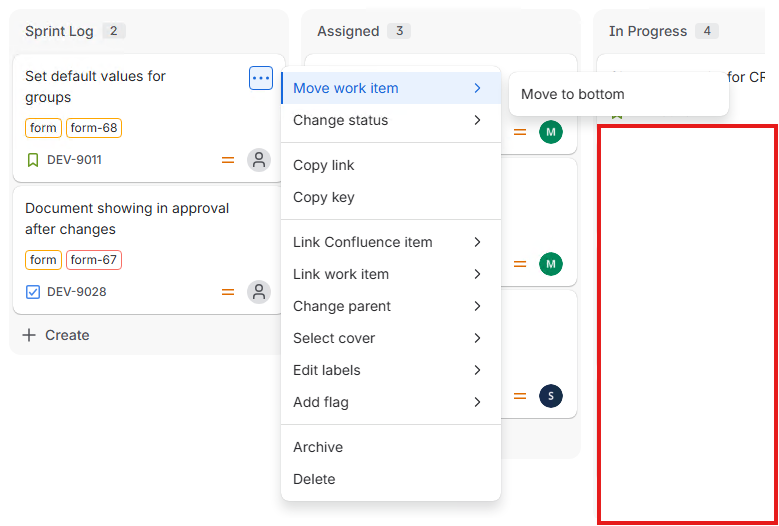779x526 pixels.
Task: Select Change status menu entry
Action: coord(391,120)
